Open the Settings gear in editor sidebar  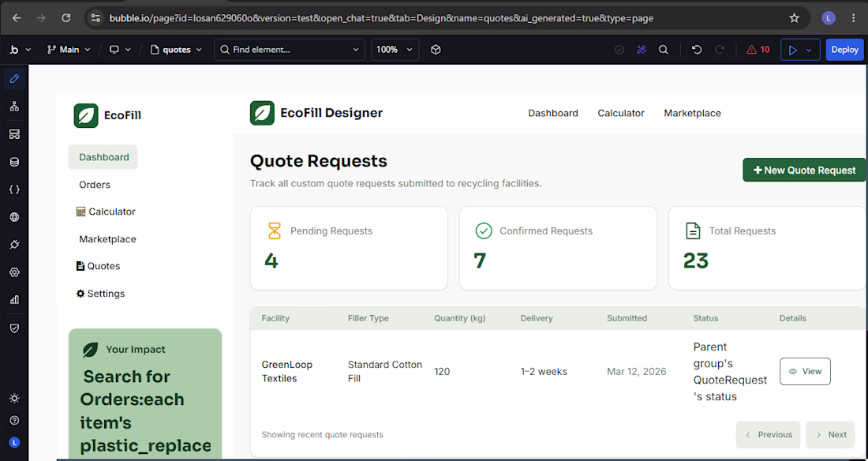14,272
